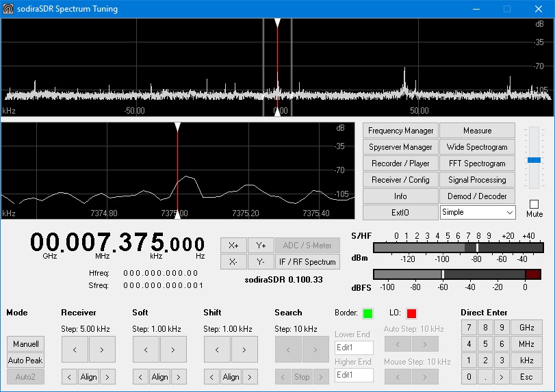Click the sodiraSDR app icon in title bar

8,9
